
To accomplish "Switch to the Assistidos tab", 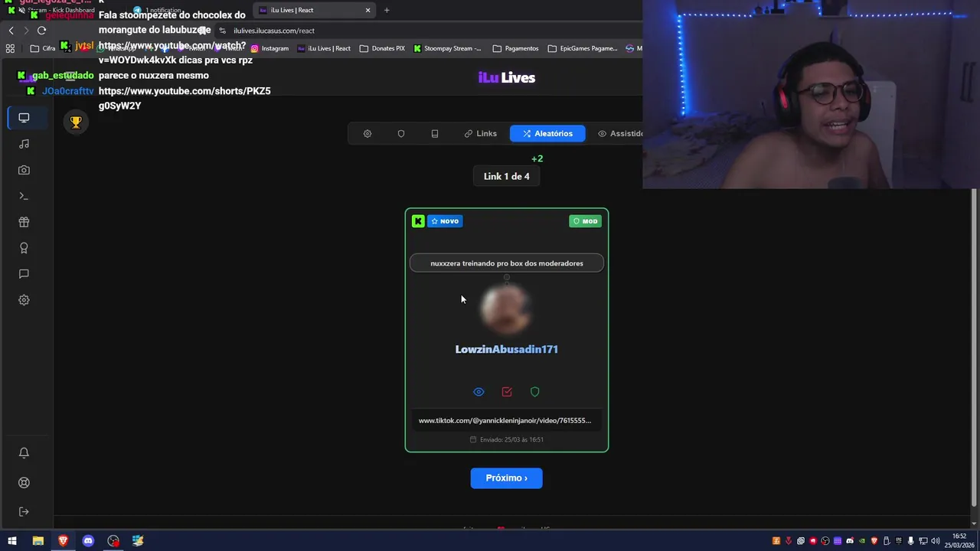I will 620,133.
